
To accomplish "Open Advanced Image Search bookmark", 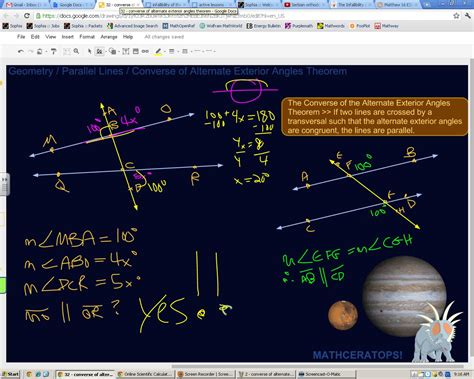I will [132, 26].
